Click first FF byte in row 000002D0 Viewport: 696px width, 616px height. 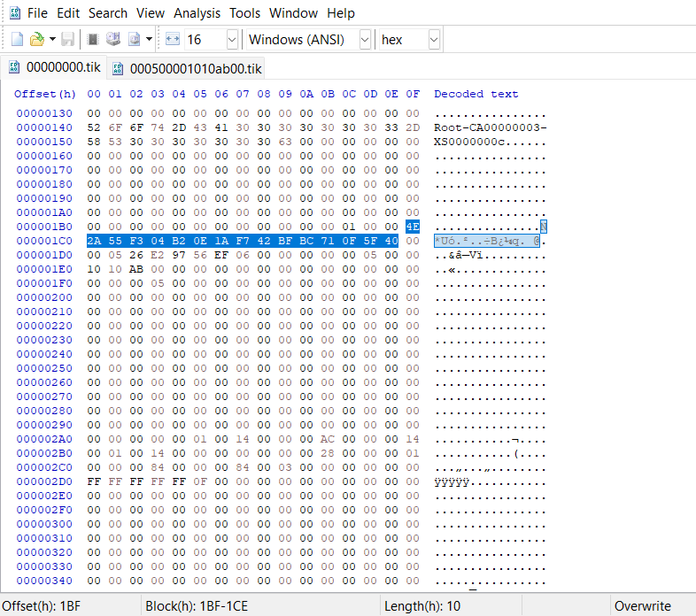coord(94,481)
